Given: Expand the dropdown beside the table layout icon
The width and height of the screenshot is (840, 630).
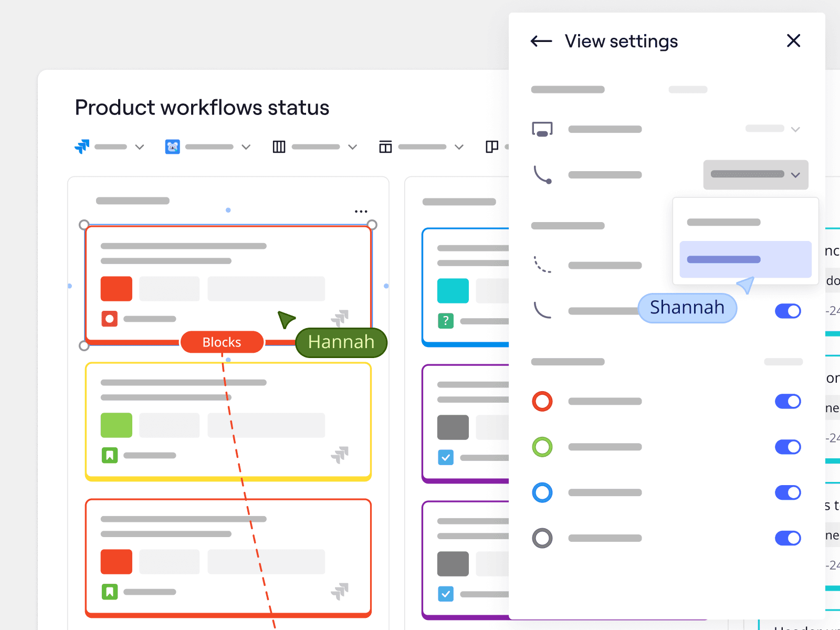Looking at the screenshot, I should click(x=459, y=147).
